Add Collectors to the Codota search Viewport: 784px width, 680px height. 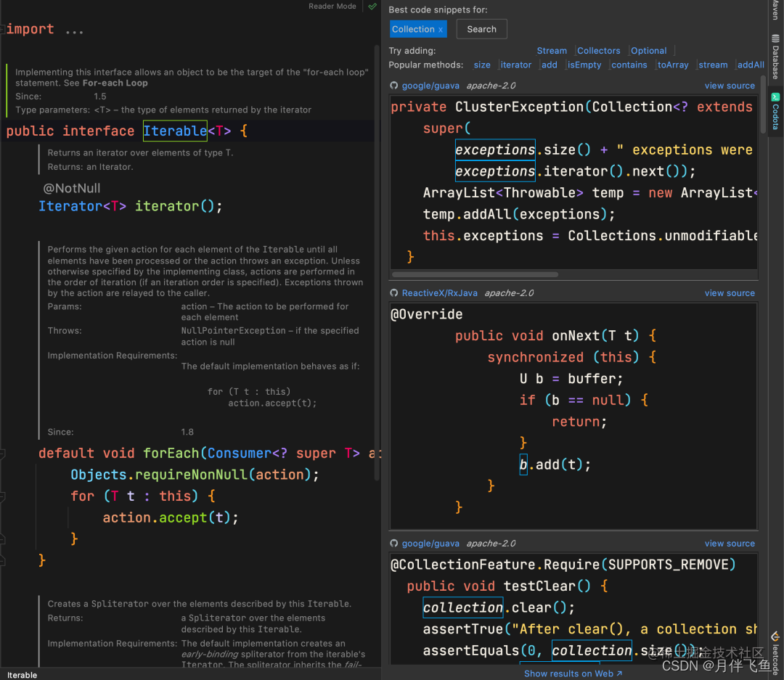click(598, 51)
